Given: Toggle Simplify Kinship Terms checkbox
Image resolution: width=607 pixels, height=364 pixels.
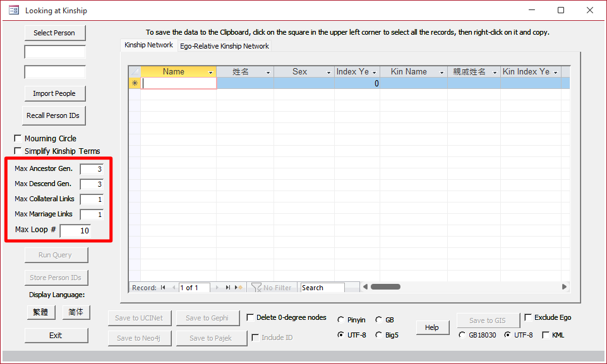Looking at the screenshot, I should (18, 151).
